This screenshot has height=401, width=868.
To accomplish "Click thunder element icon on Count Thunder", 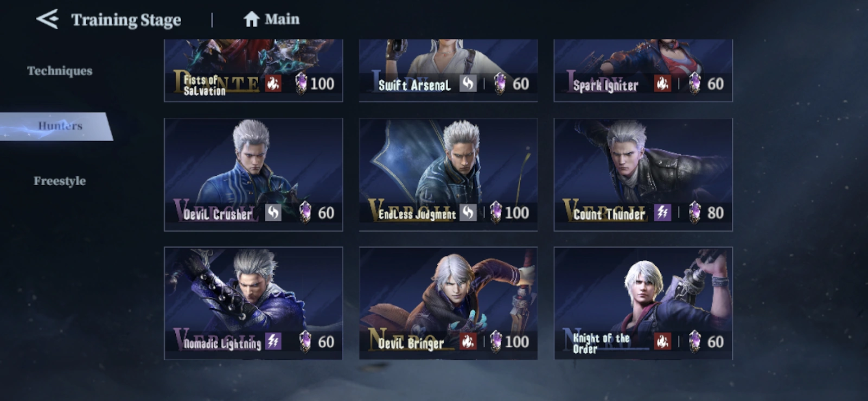I will coord(662,213).
